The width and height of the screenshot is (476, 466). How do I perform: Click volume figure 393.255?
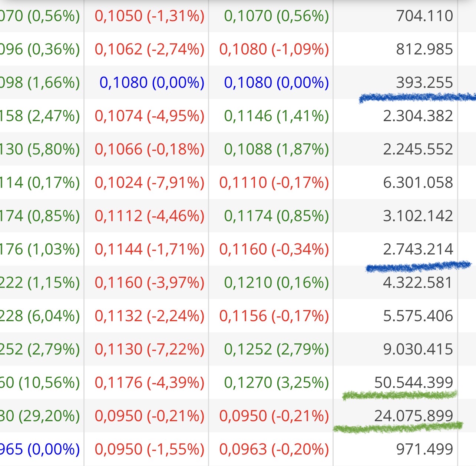tap(424, 83)
